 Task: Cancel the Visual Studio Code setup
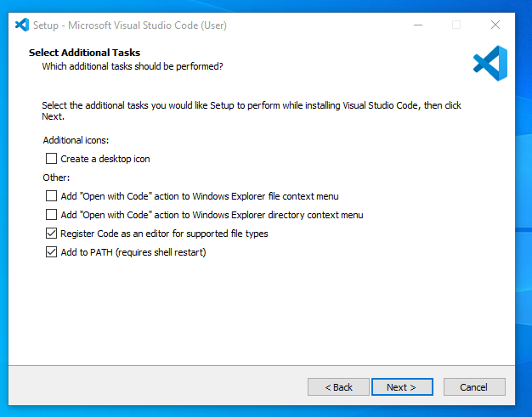474,386
